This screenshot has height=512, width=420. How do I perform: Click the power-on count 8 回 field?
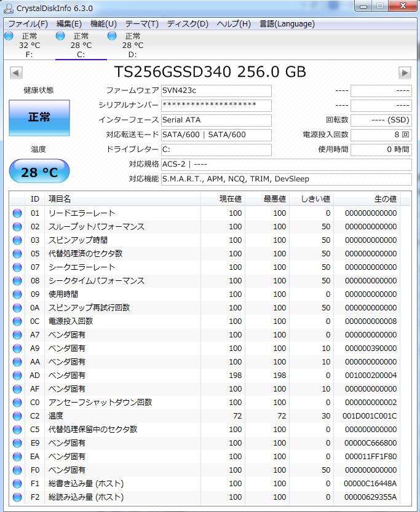pyautogui.click(x=381, y=135)
